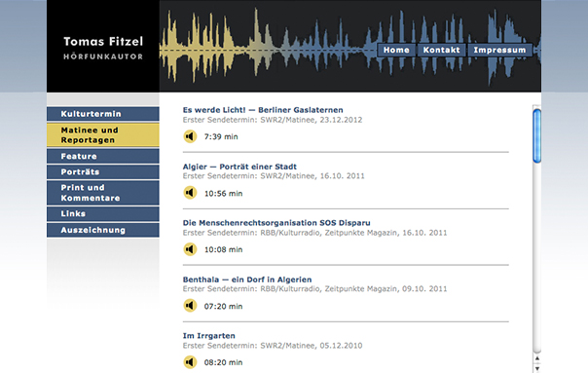Open the title Es werde Licht! — Berliner Gaslaternen
The image size is (588, 373).
[x=263, y=110]
